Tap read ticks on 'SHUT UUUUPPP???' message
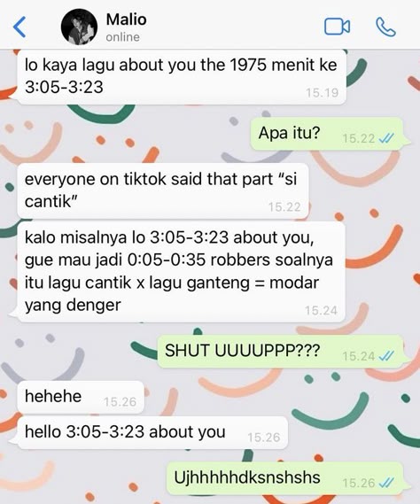 tap(386, 356)
